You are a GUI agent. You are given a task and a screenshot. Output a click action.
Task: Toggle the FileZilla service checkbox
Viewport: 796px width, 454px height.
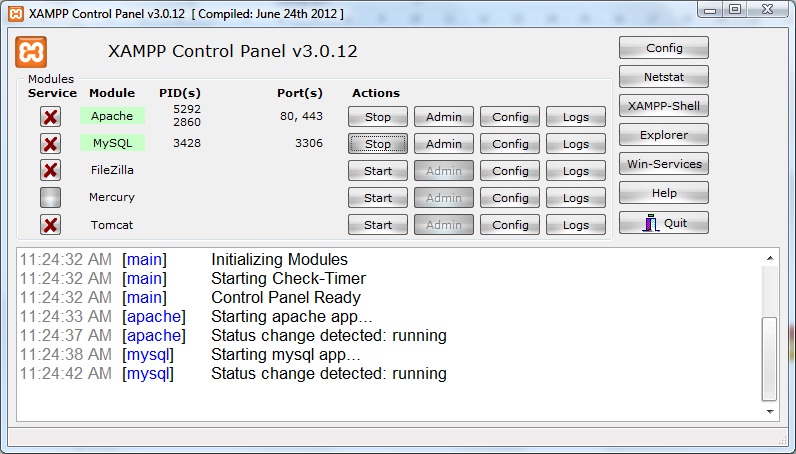(x=50, y=170)
